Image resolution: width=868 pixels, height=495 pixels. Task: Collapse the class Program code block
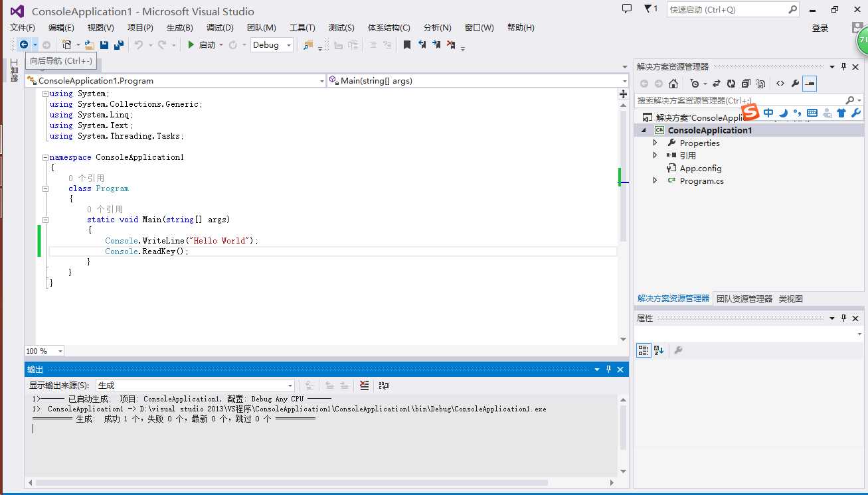click(x=45, y=189)
